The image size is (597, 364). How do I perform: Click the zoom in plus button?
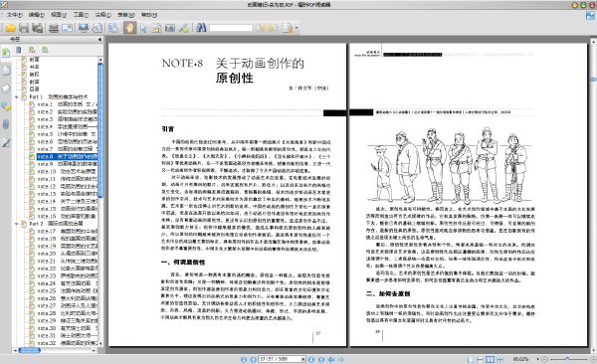pyautogui.click(x=593, y=359)
